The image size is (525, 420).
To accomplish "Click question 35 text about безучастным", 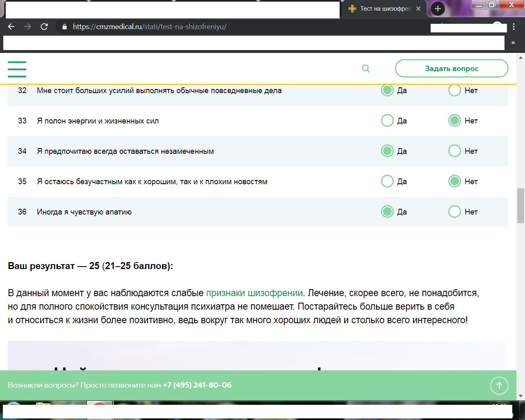I will 152,182.
